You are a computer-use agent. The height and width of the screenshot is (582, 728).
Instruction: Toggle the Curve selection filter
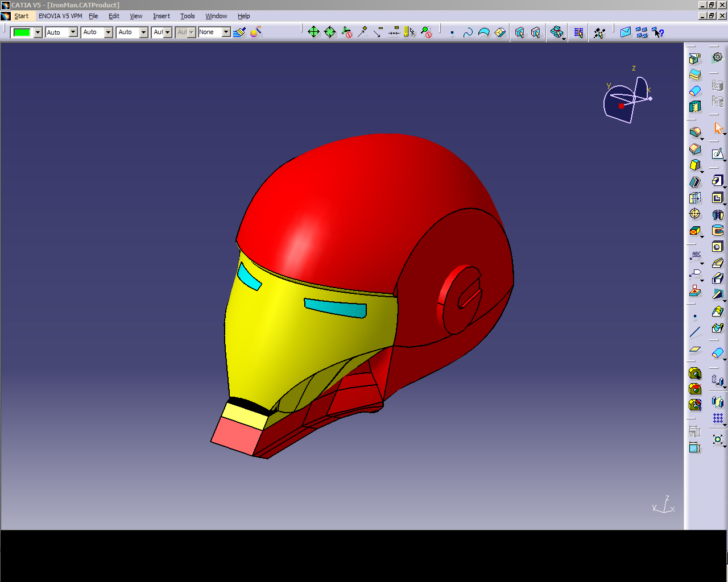pos(468,32)
